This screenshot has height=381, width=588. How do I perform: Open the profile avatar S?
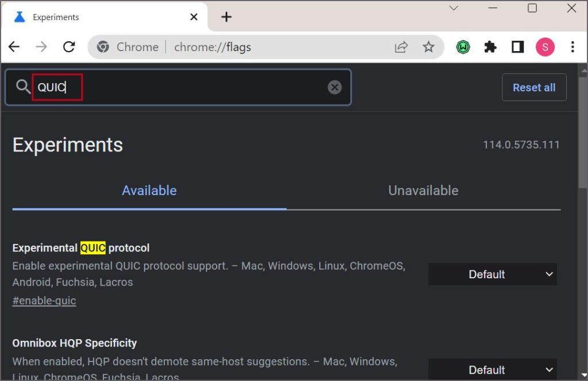[x=545, y=47]
